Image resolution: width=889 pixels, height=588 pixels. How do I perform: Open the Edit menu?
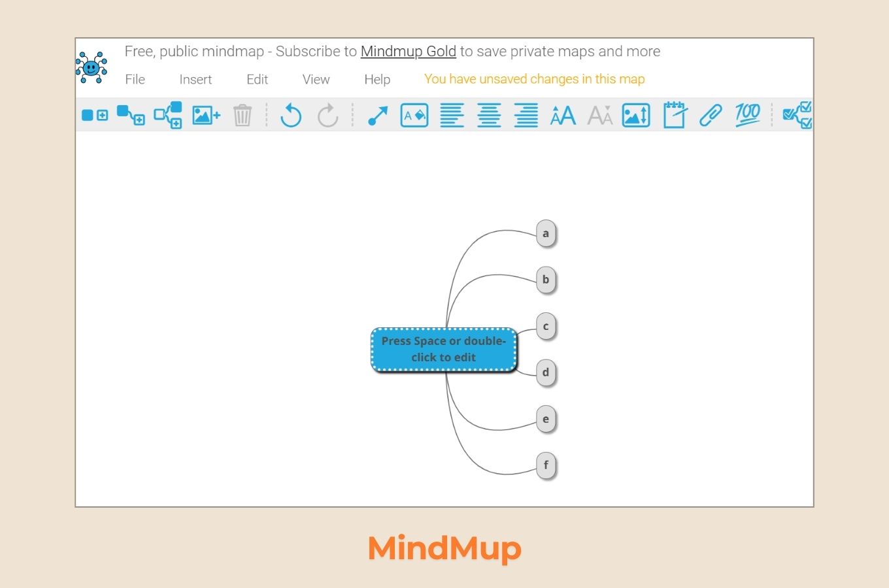click(257, 80)
